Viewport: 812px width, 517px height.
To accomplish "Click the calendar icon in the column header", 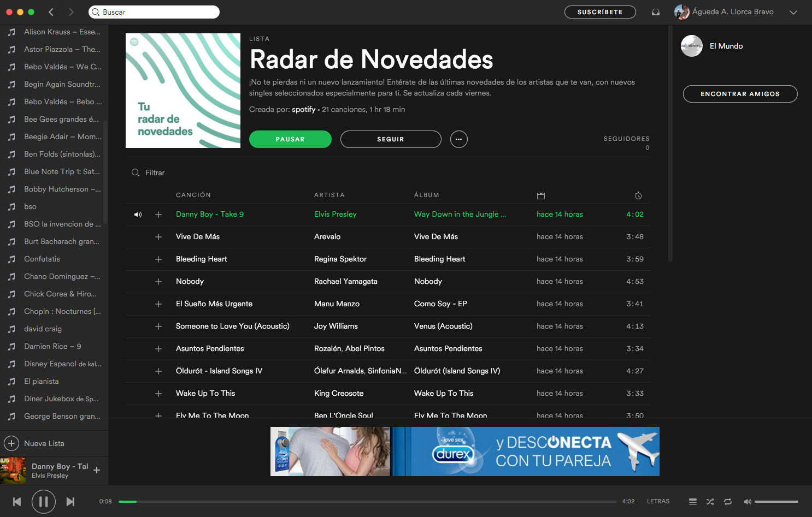I will tap(541, 195).
